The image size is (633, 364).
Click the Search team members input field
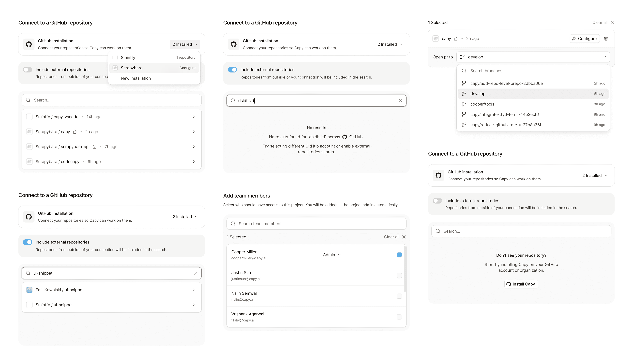click(316, 224)
